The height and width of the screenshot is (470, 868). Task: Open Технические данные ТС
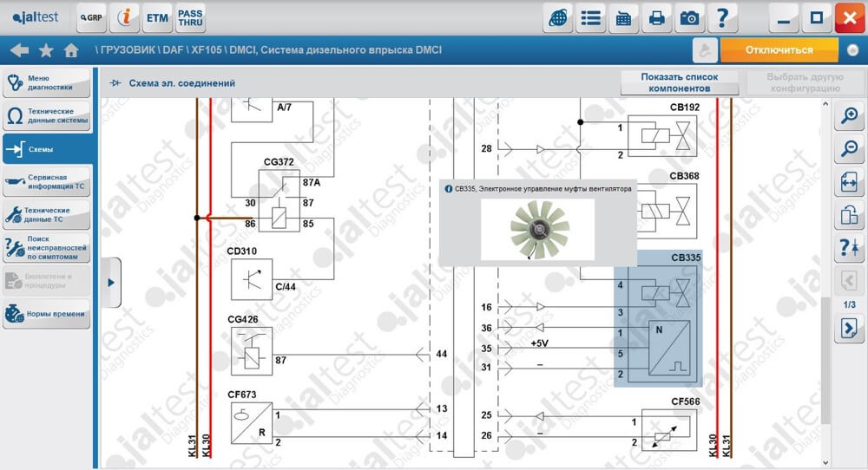tap(47, 214)
